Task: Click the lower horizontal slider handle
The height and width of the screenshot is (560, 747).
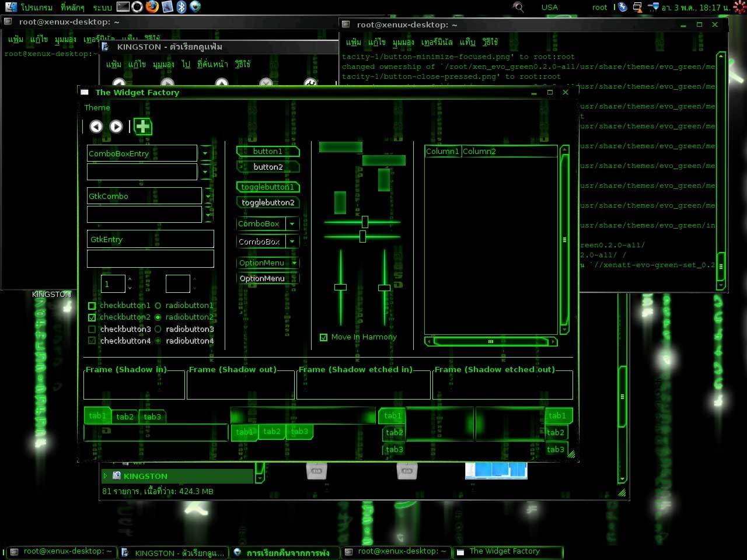Action: tap(362, 236)
